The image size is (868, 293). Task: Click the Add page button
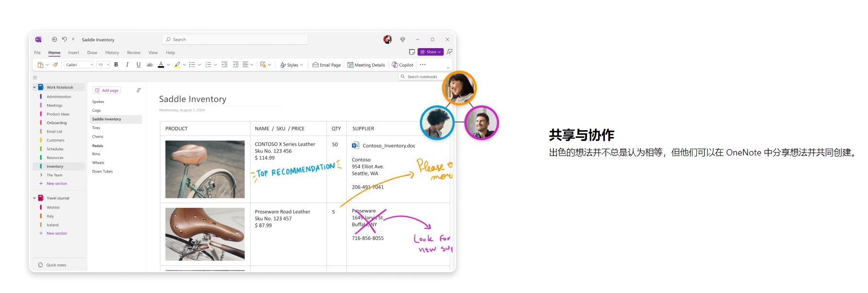107,90
